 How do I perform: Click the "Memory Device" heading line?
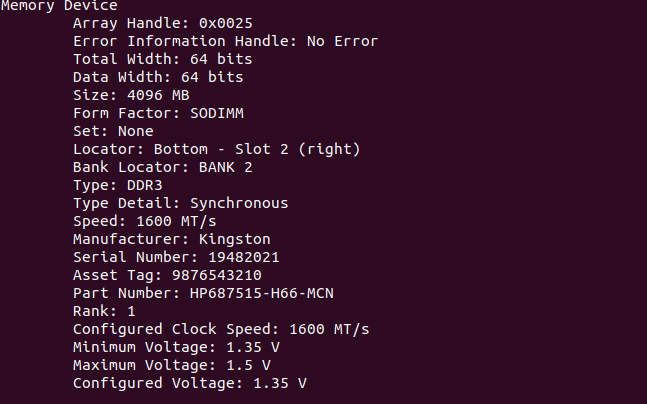click(59, 6)
